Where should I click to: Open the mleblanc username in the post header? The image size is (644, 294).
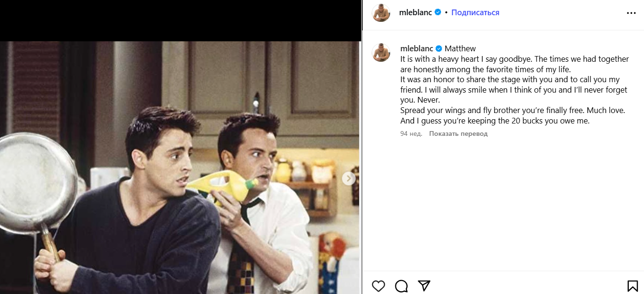[416, 12]
